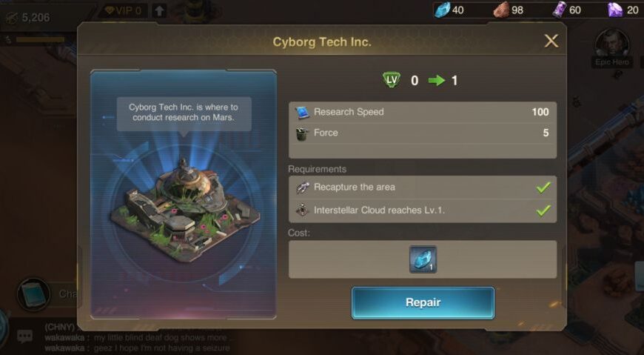Viewport: 644px width, 355px height.
Task: Click the Repair button
Action: tap(423, 302)
